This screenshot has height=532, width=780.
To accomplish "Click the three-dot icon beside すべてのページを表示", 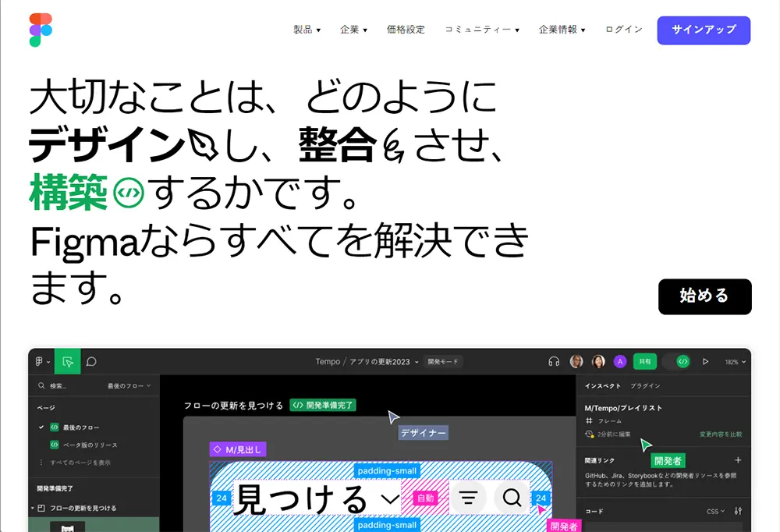I will [x=41, y=463].
